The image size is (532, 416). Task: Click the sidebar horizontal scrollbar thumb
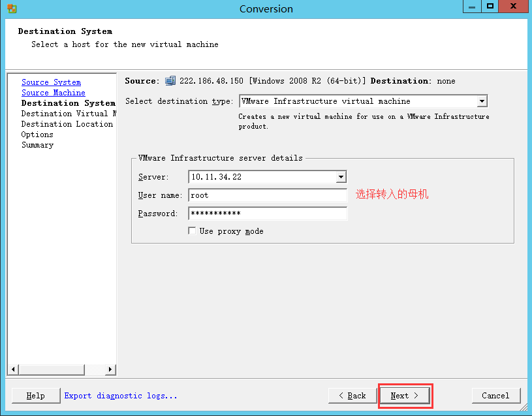(51, 369)
